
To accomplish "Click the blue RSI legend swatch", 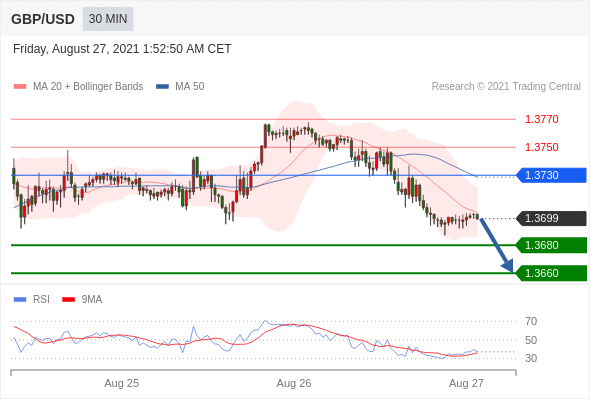I will pyautogui.click(x=20, y=300).
